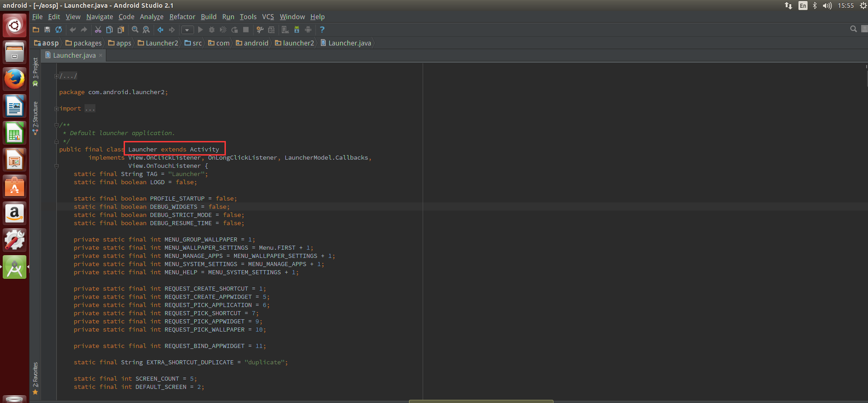The height and width of the screenshot is (403, 868).
Task: Navigate Back with the blue arrow
Action: (160, 30)
